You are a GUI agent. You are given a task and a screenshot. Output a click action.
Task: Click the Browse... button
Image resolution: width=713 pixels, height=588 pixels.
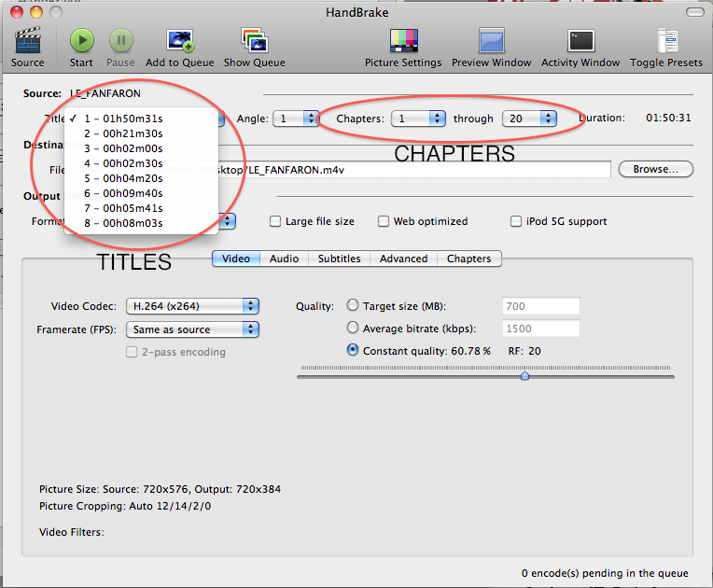pyautogui.click(x=656, y=169)
